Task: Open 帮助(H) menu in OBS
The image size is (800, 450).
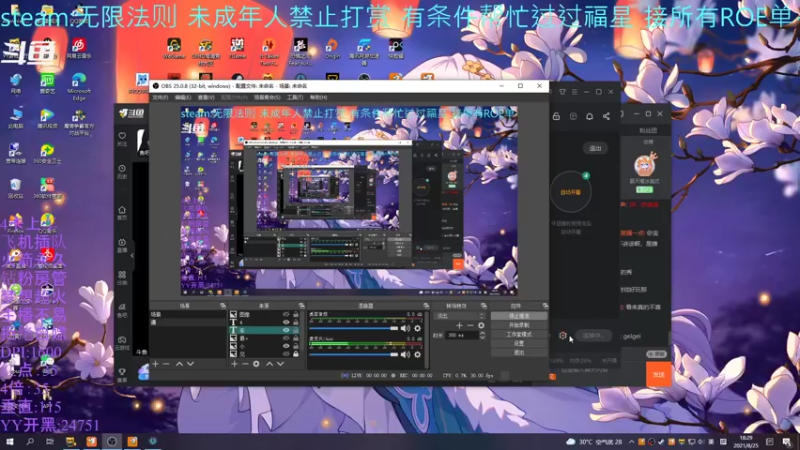Action: 318,97
